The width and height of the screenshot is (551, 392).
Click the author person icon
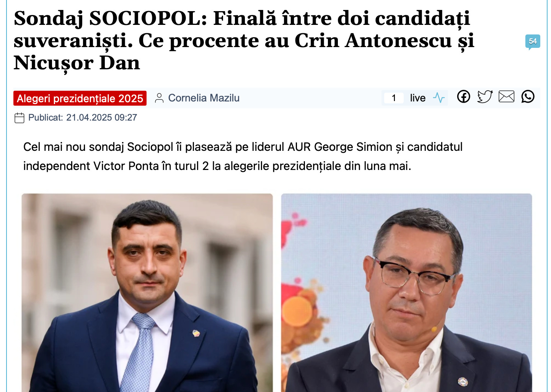(x=159, y=98)
